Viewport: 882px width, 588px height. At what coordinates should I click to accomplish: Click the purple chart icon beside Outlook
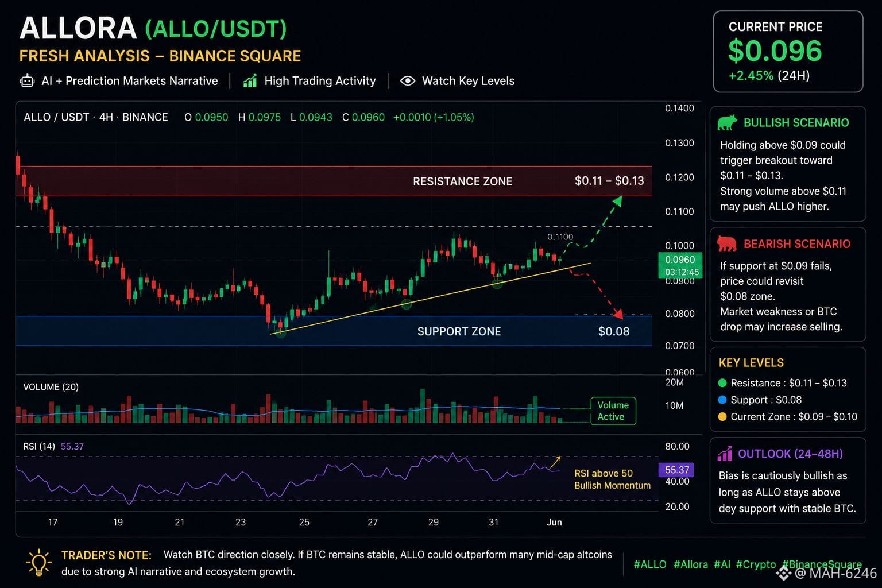(x=725, y=454)
